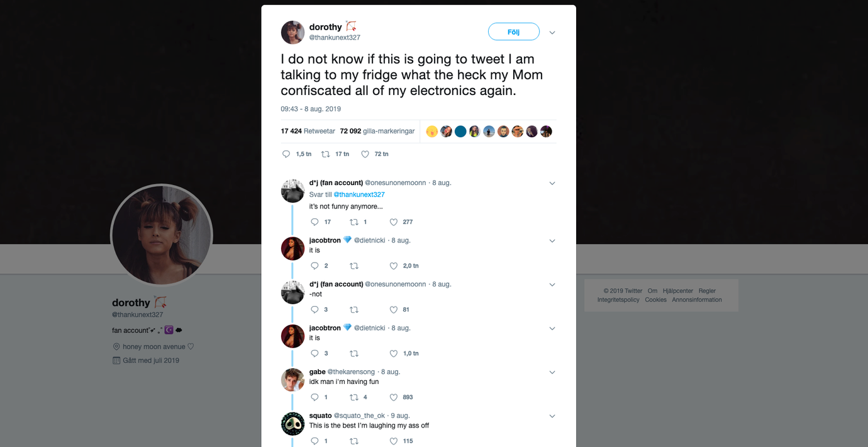Show the 72 092 gilla-markeringar list

(x=377, y=131)
